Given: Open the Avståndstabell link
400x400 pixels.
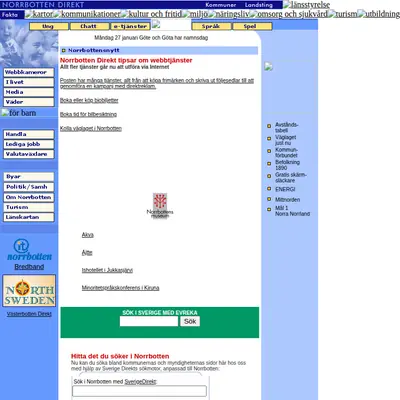Looking at the screenshot, I should (287, 127).
